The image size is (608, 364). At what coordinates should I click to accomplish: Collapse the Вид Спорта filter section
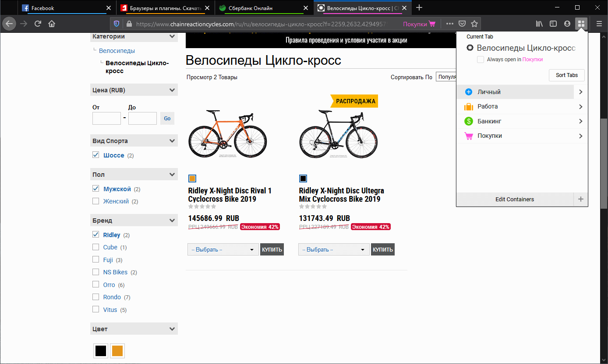pyautogui.click(x=172, y=141)
